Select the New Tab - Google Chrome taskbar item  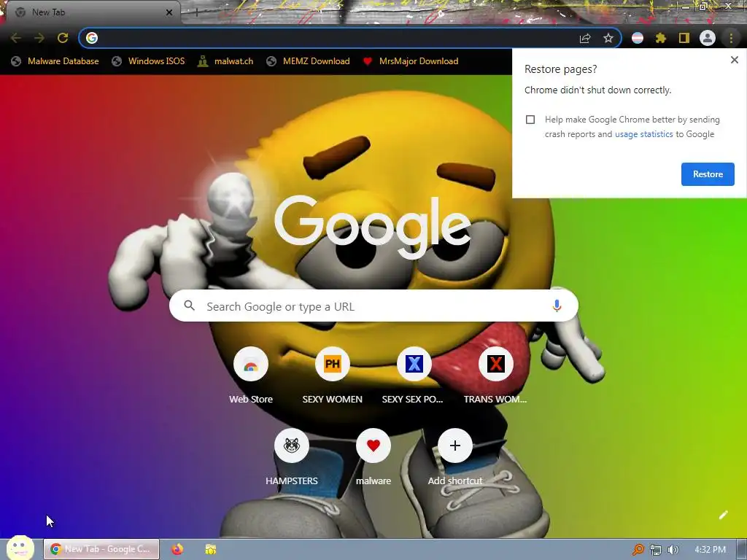[x=101, y=549]
